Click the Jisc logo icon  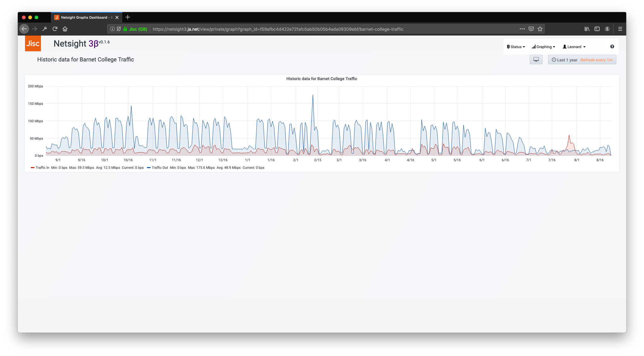33,43
